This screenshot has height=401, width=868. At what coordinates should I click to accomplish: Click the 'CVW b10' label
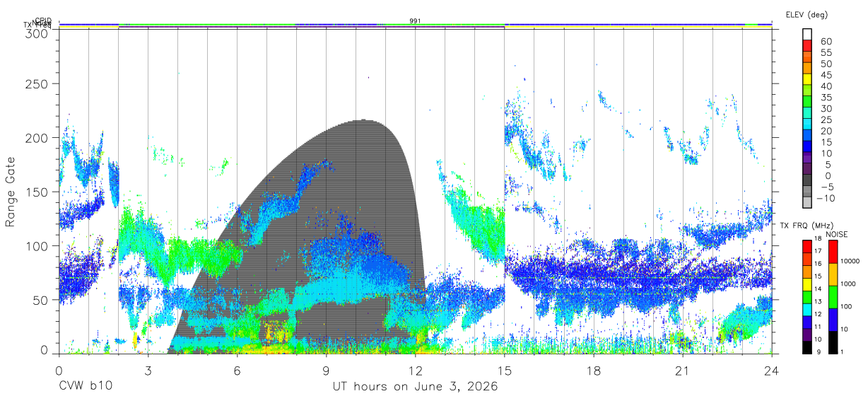click(86, 387)
